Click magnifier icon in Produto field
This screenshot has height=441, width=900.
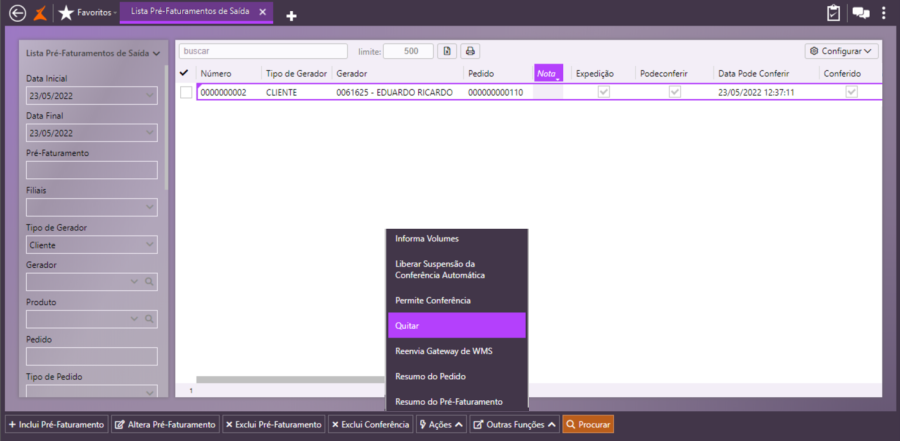149,319
